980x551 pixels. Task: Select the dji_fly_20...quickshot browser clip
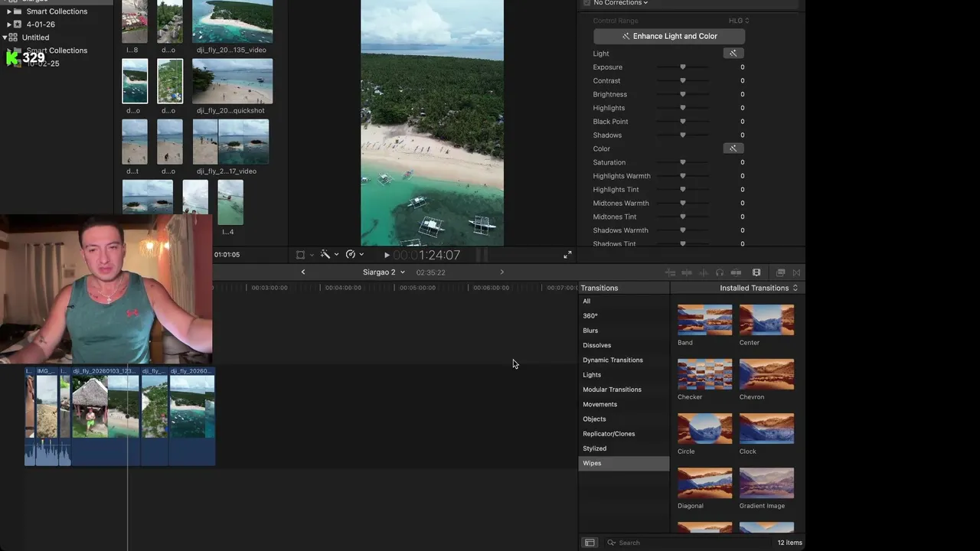tap(232, 81)
